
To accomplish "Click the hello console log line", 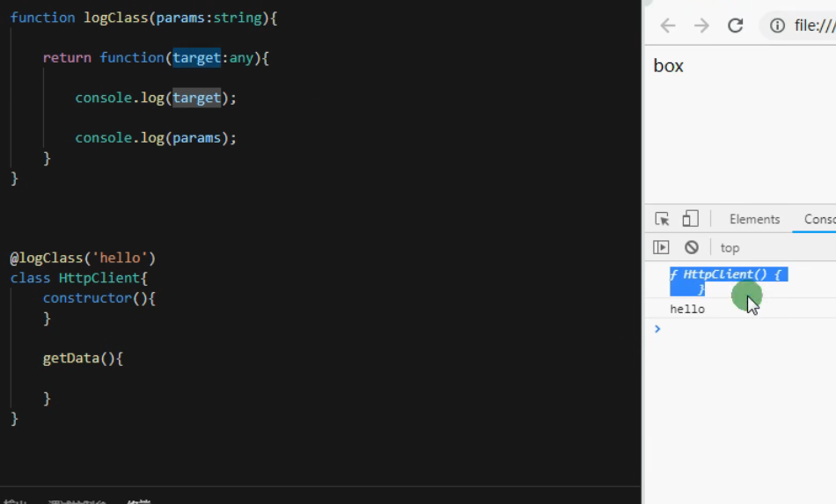I will tap(687, 309).
